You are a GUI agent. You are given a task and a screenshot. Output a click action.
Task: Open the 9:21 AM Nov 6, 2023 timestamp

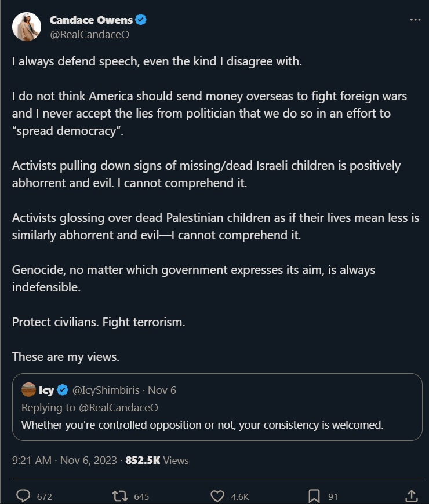[x=64, y=461]
